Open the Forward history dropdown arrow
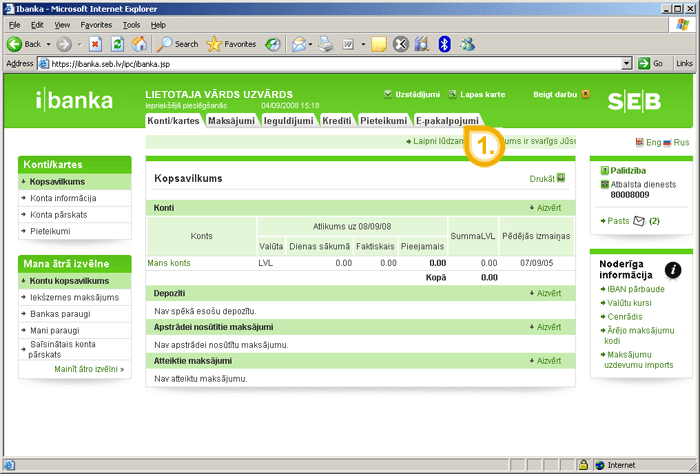 point(79,44)
